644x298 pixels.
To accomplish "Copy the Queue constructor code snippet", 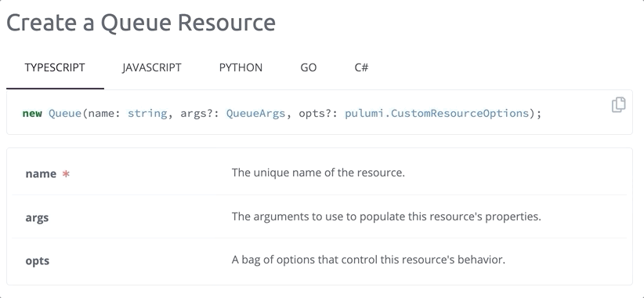I will point(618,105).
